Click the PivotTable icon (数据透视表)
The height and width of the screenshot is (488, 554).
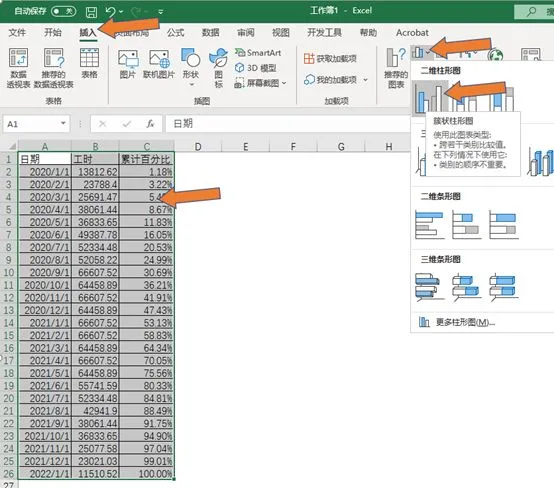tap(18, 68)
